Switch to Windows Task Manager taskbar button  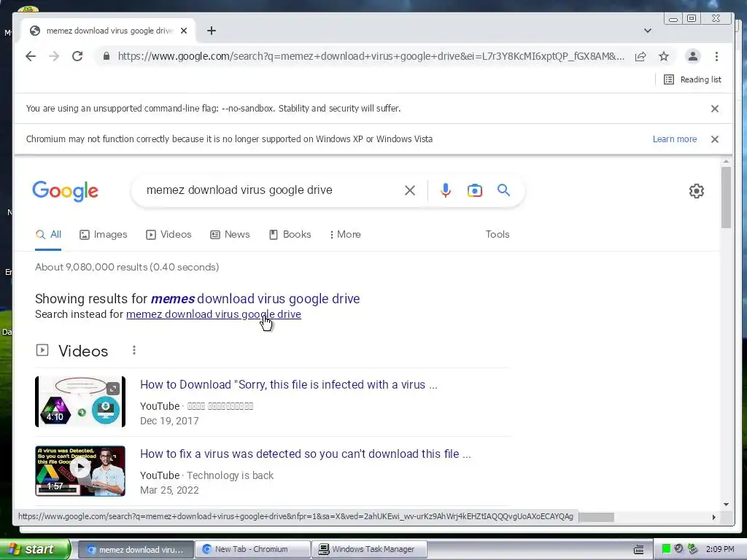[369, 549]
